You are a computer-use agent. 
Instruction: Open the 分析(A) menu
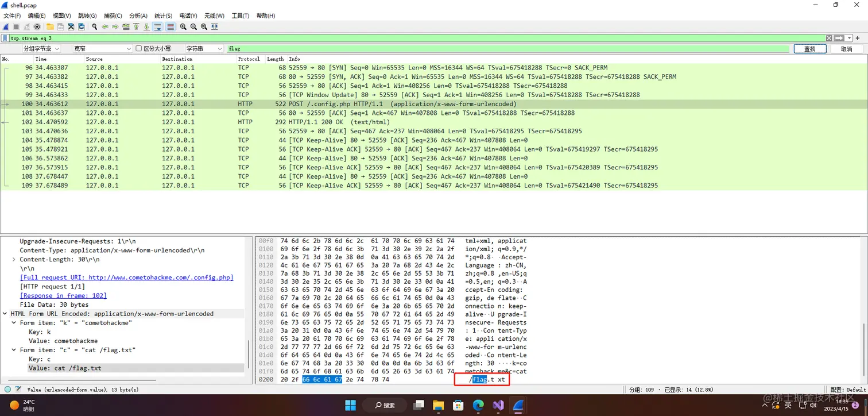[x=138, y=16]
